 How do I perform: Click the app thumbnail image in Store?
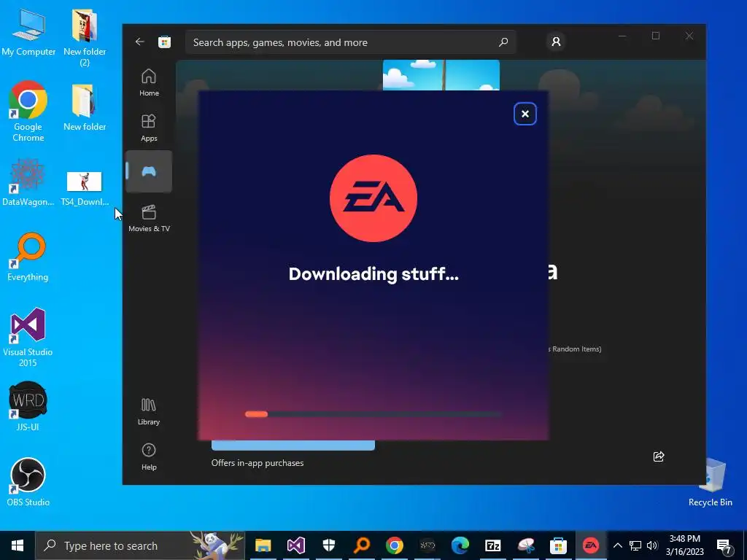(x=441, y=75)
